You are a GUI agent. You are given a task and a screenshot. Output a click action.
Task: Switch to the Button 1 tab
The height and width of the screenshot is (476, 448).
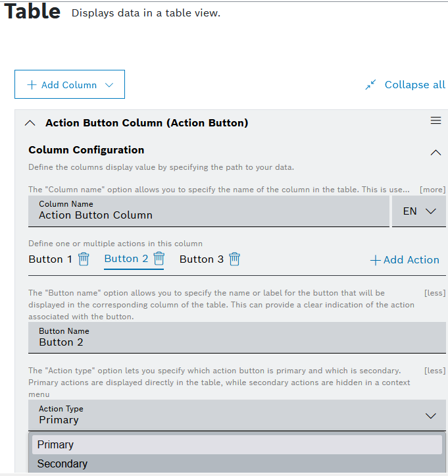(x=50, y=259)
